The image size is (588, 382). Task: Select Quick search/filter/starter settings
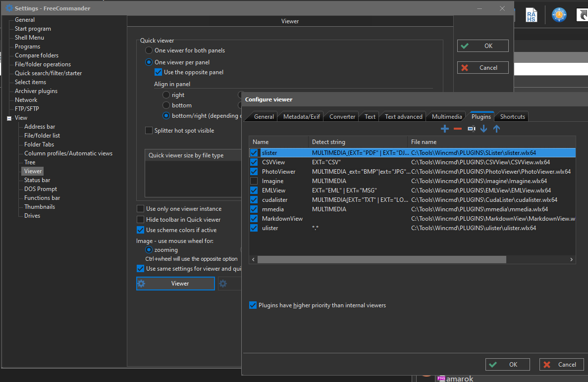pyautogui.click(x=49, y=73)
